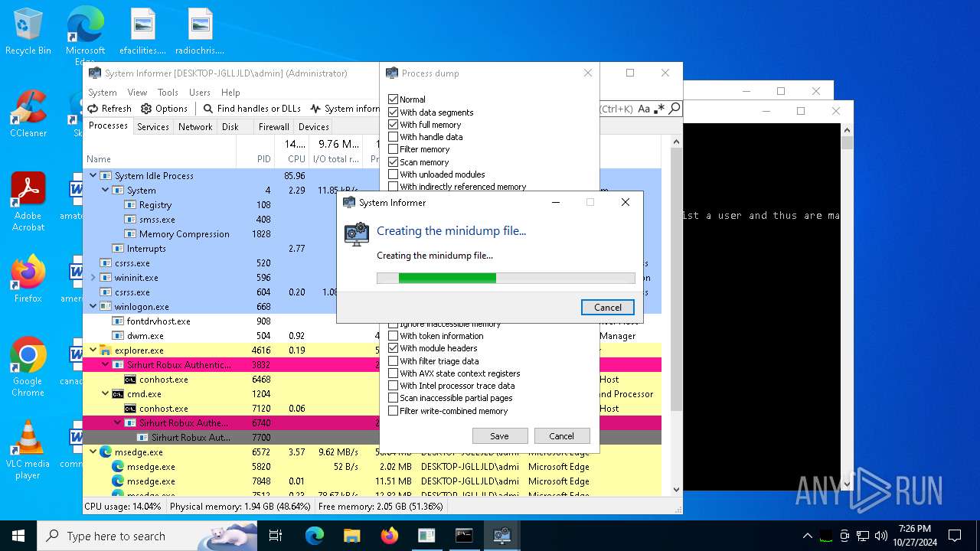This screenshot has height=551, width=980.
Task: Open Task View on the taskbar
Action: coord(276,536)
